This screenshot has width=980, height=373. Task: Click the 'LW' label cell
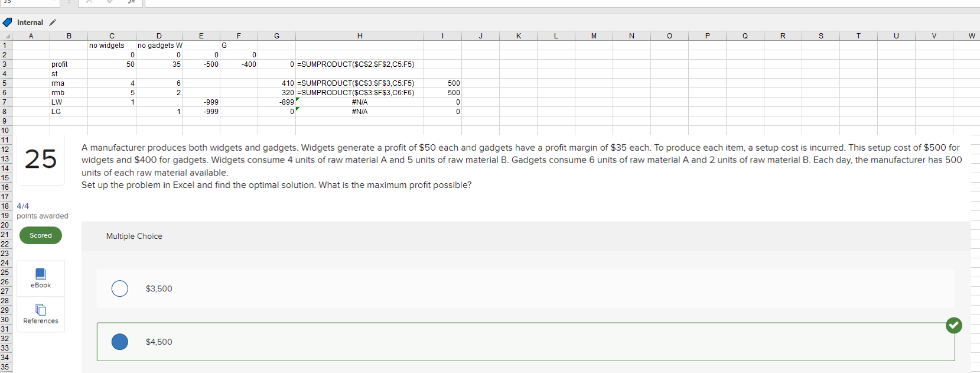(69, 102)
